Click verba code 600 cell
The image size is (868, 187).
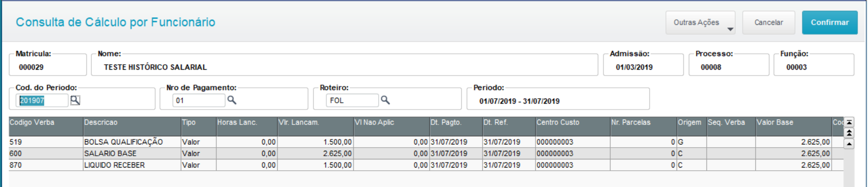point(46,153)
